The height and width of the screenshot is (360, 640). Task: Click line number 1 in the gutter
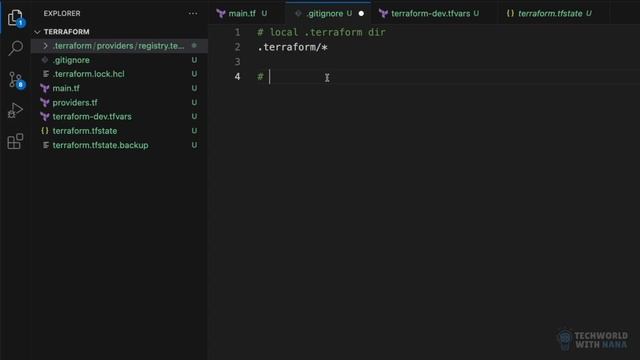[237, 32]
